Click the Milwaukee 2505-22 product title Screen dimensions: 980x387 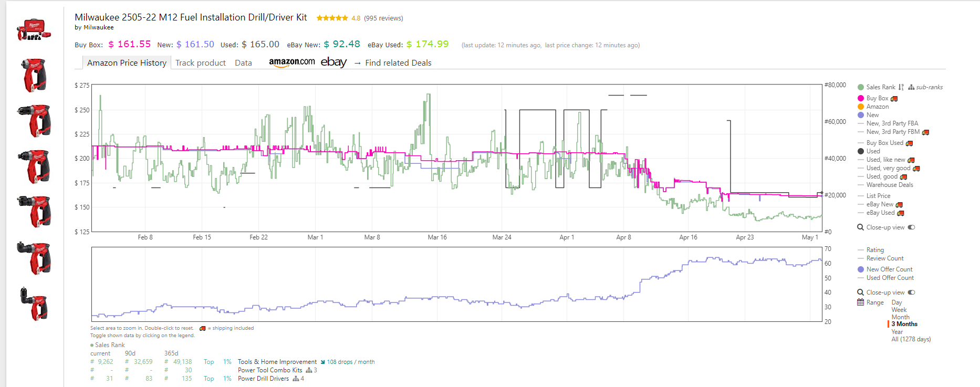191,17
